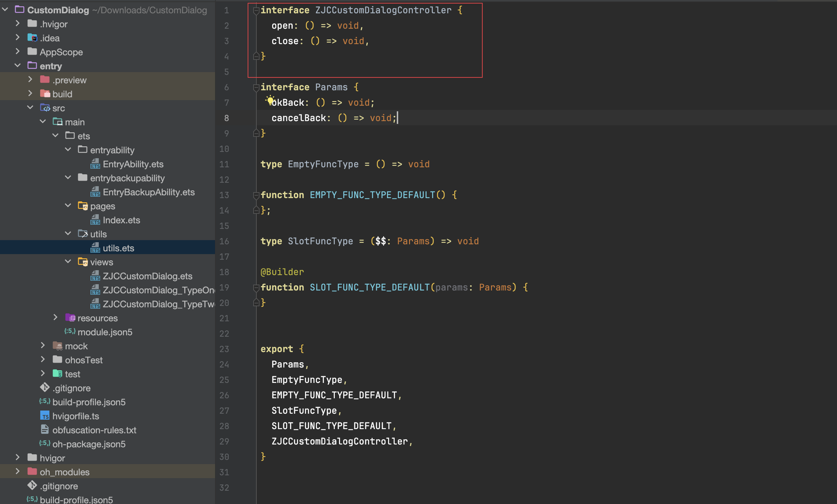Fold the Params interface code block
This screenshot has width=837, height=504.
[x=256, y=87]
